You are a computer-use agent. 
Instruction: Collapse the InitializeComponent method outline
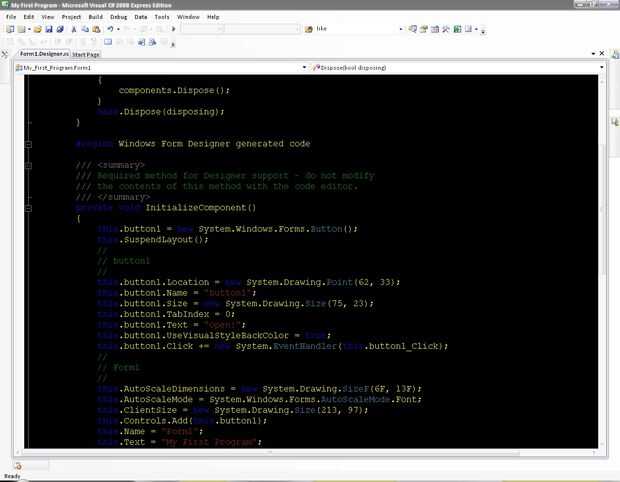coord(28,208)
